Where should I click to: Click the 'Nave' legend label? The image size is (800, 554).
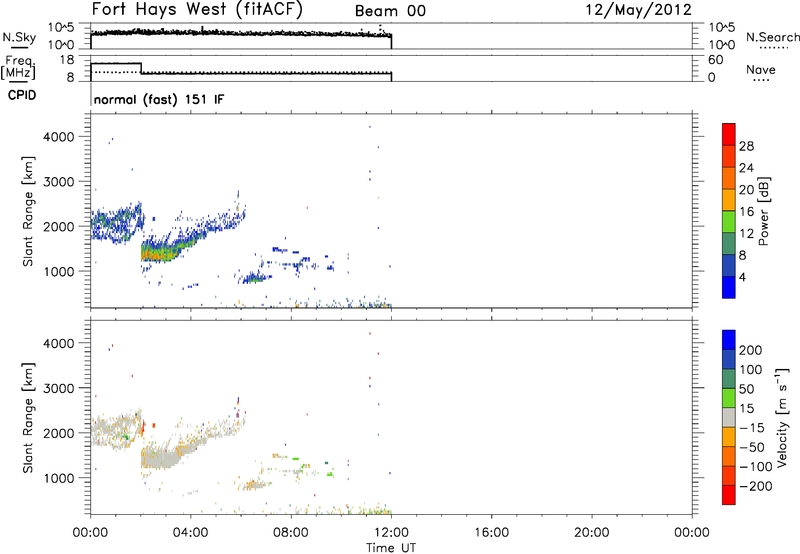(761, 69)
